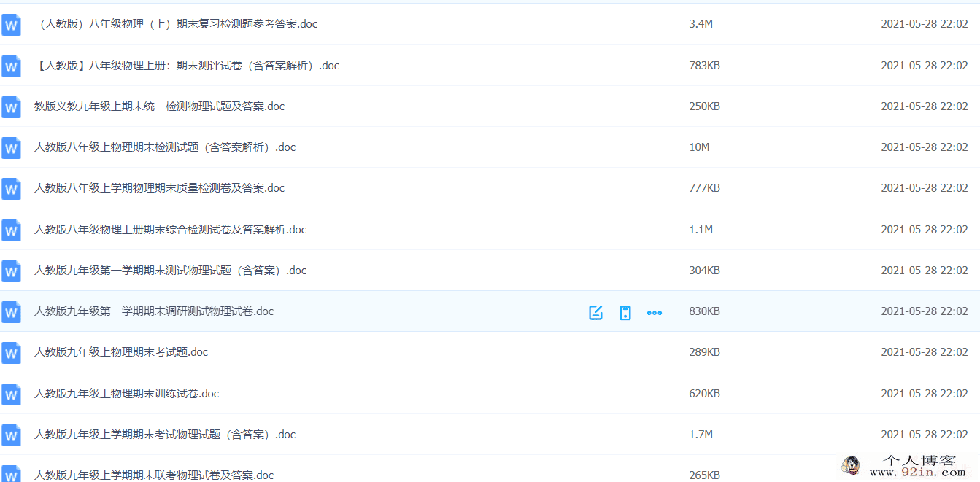Click the 783KB file size value
The width and height of the screenshot is (980, 482).
tap(704, 65)
